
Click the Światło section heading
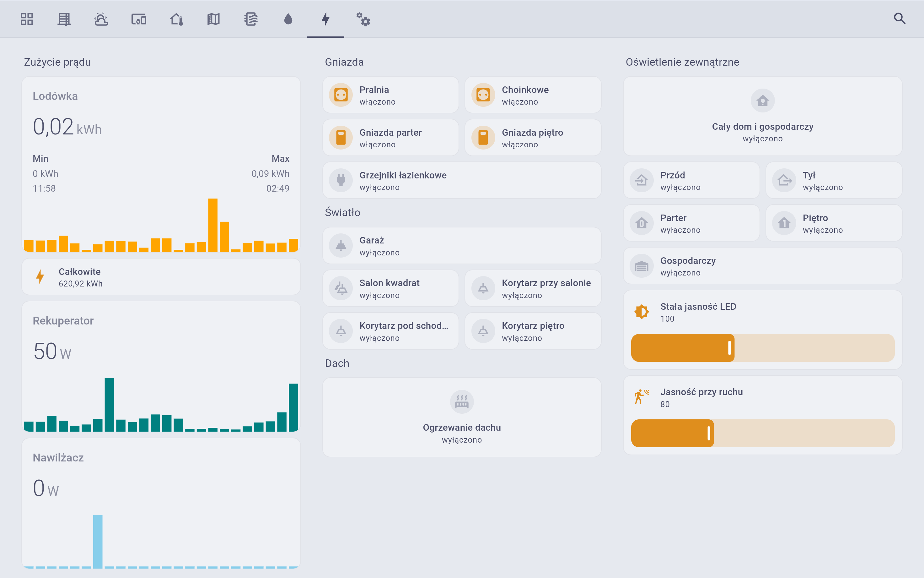[342, 212]
